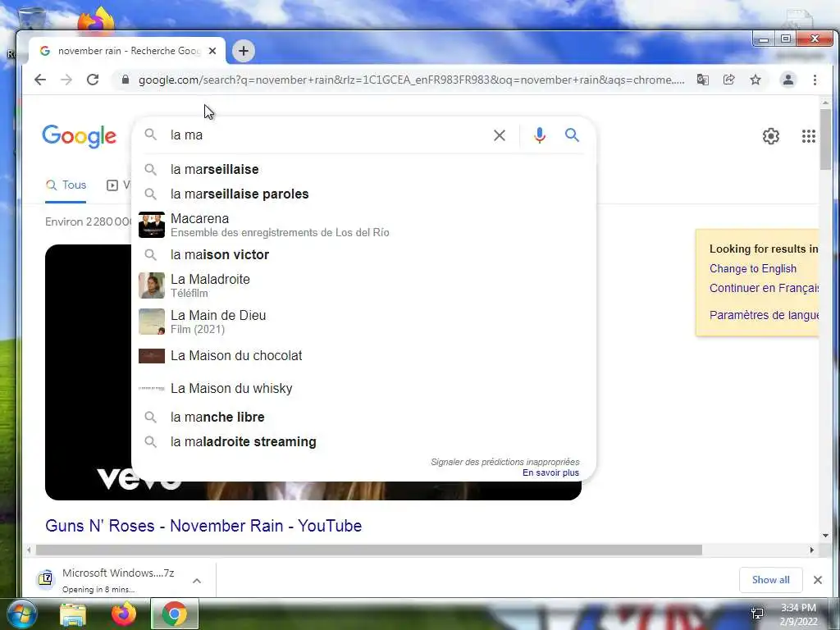Click the Chrome taskbar icon
840x630 pixels.
tap(175, 614)
